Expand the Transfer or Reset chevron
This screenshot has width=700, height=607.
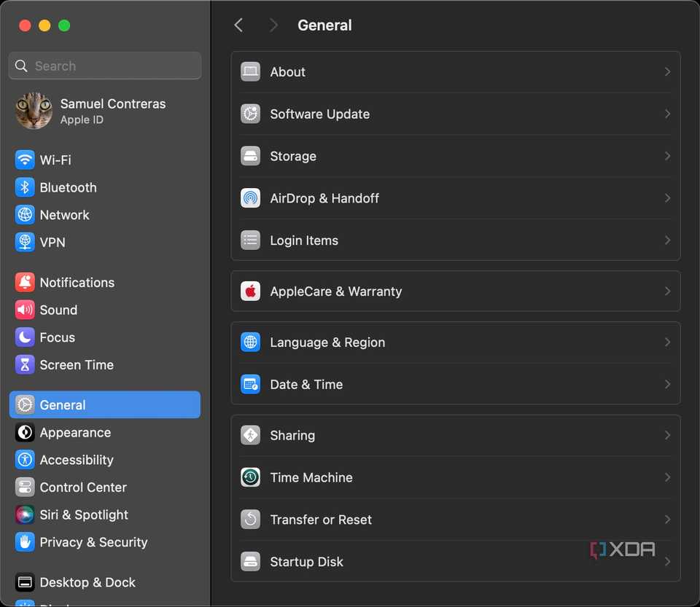(x=667, y=520)
